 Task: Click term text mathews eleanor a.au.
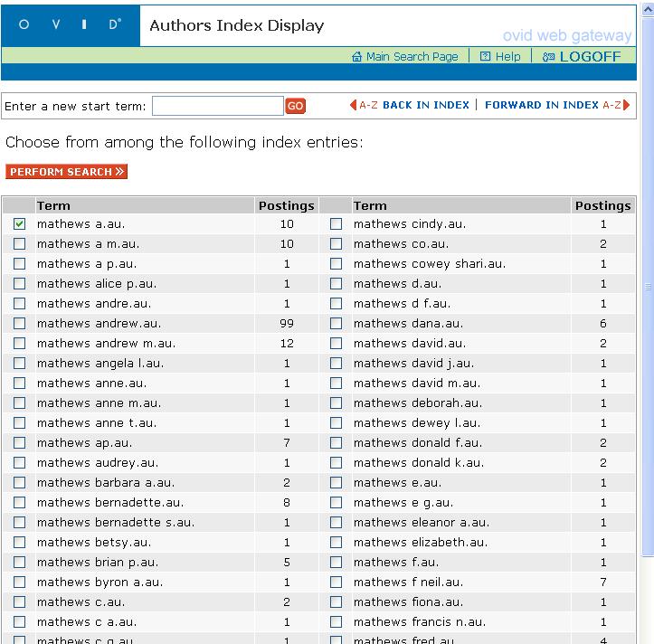(x=422, y=522)
